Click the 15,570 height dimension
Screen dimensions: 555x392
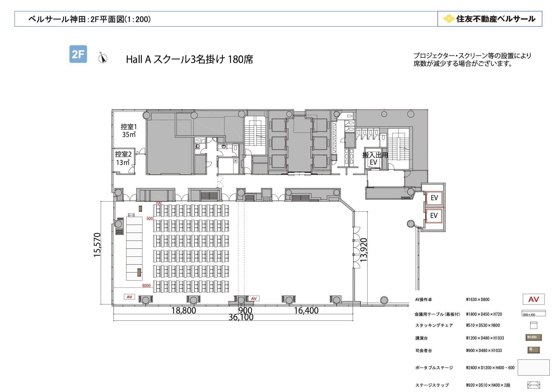coord(97,245)
